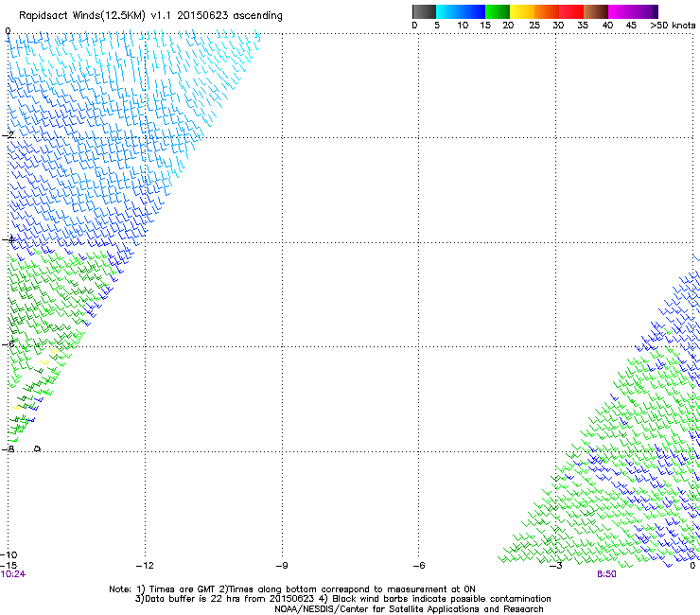This screenshot has width=700, height=615.
Task: Click the '-3' longitude axis label
Action: point(556,566)
